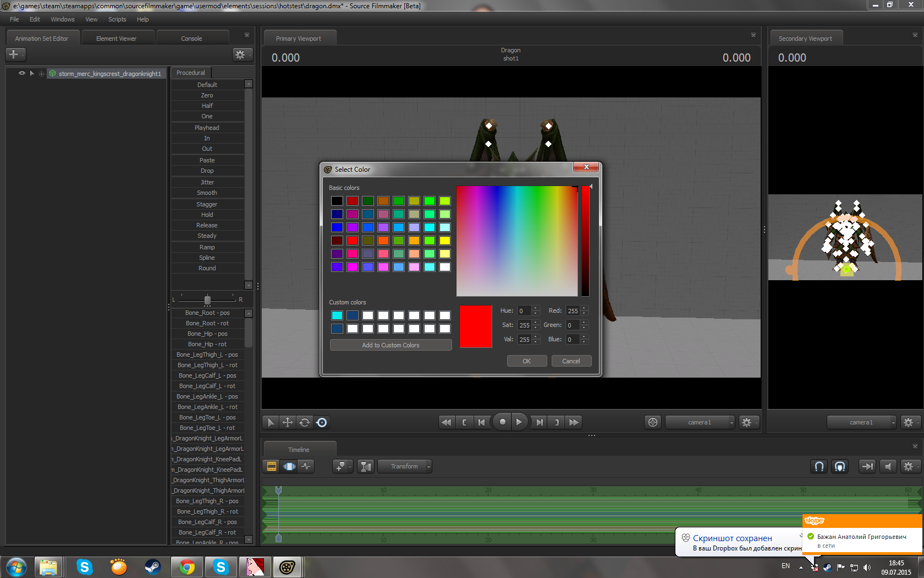The width and height of the screenshot is (924, 578).
Task: Toggle timeline audio mute speaker
Action: tap(888, 466)
